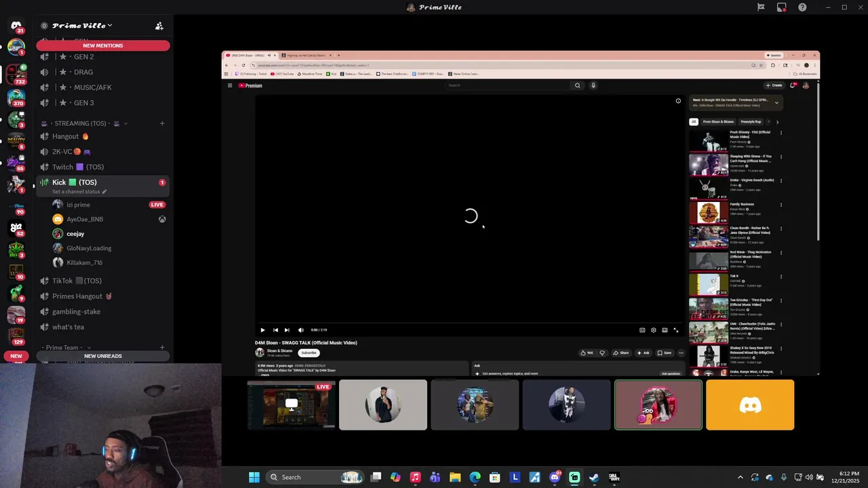
Task: Focus the YouTube search field
Action: click(509, 85)
